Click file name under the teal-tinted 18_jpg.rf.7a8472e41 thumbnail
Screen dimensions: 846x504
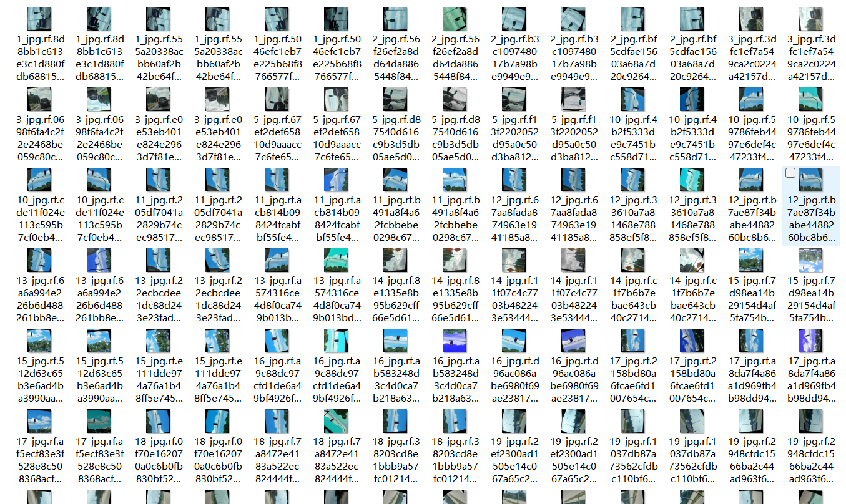tap(337, 461)
